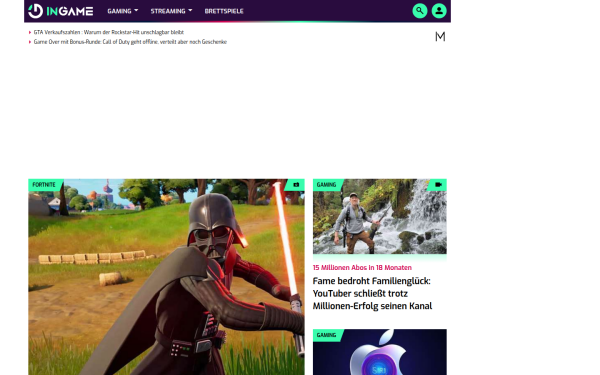Click the gallery camera icon on Fortnite image

(296, 184)
